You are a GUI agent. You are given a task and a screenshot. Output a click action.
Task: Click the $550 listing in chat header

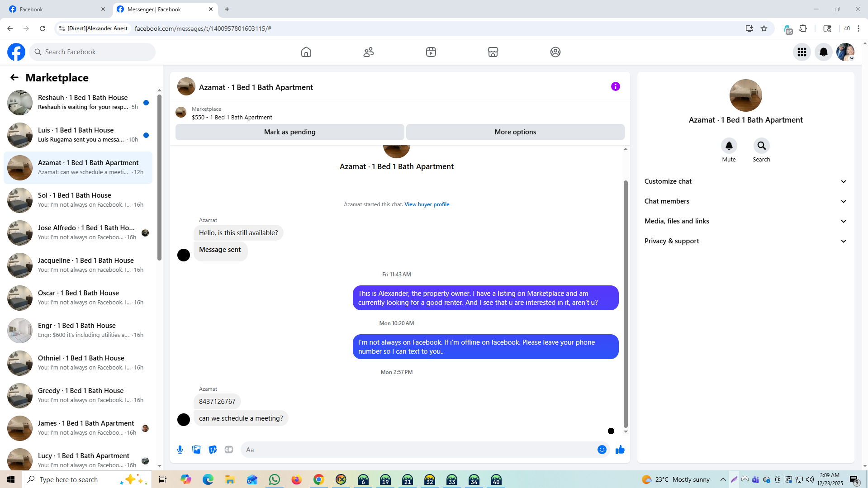(x=232, y=117)
